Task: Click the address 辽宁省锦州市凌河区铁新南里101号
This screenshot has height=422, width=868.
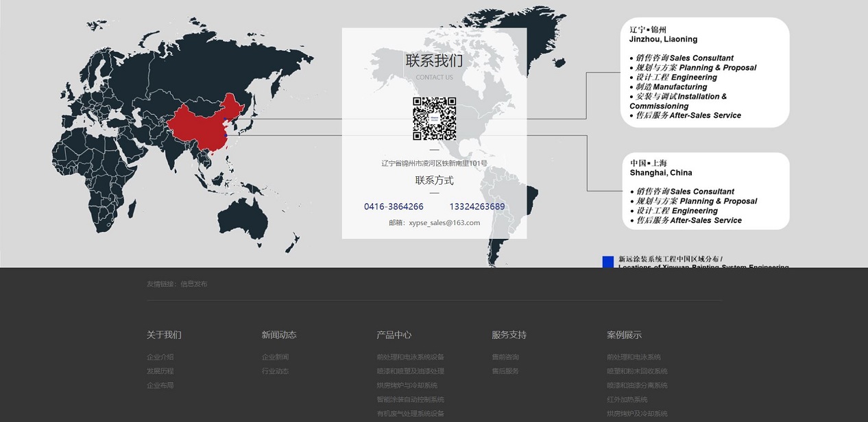Action: coord(434,163)
